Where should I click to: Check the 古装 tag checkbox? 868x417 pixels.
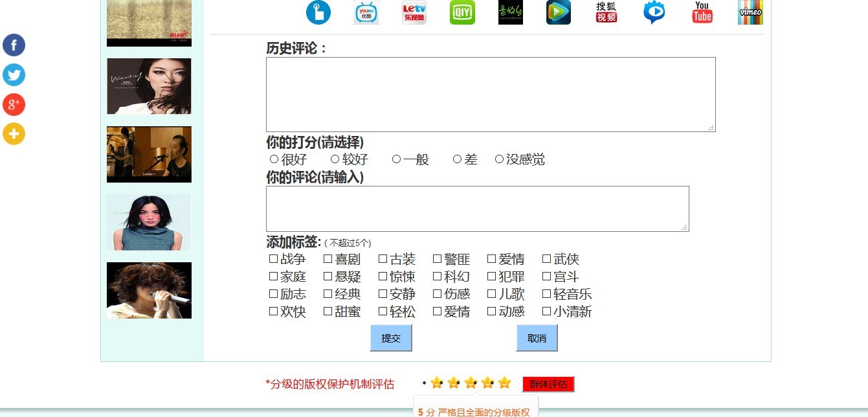click(x=383, y=259)
